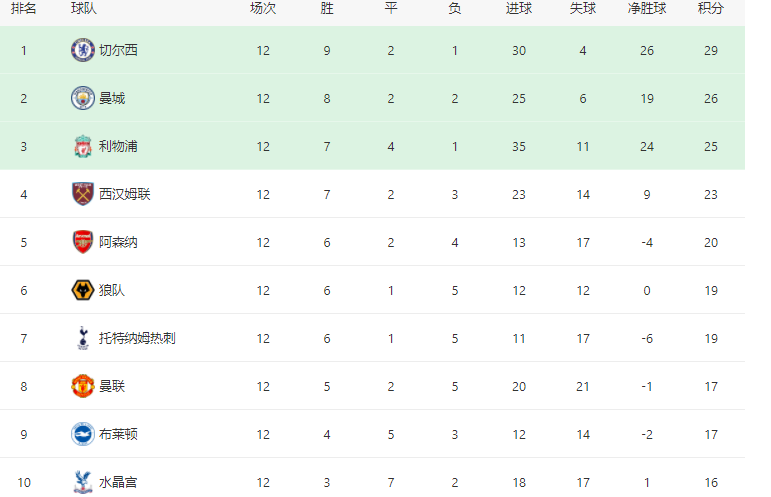Viewport: 771px width, 497px height.
Task: Click the Manchester City crest icon
Action: pyautogui.click(x=83, y=98)
